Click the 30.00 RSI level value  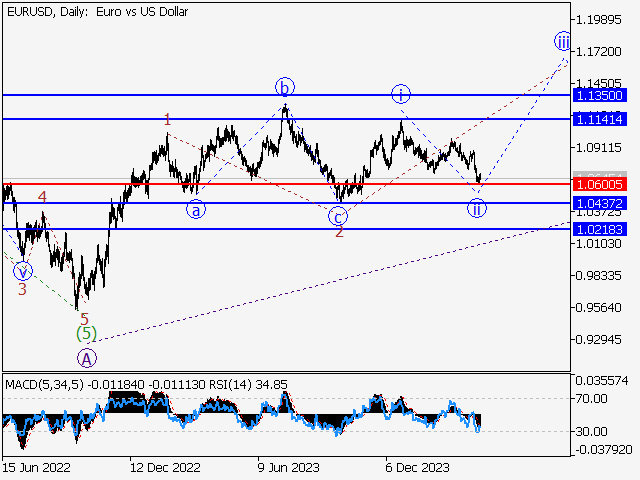592,431
